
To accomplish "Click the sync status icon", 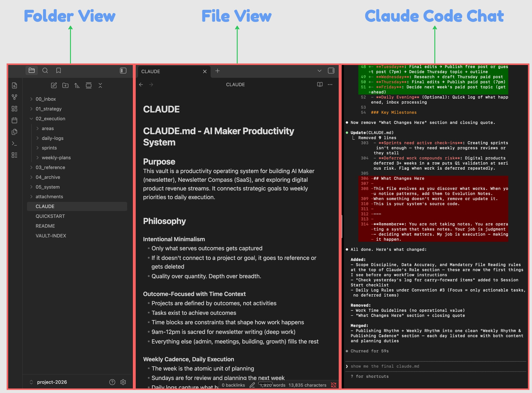I will point(333,385).
